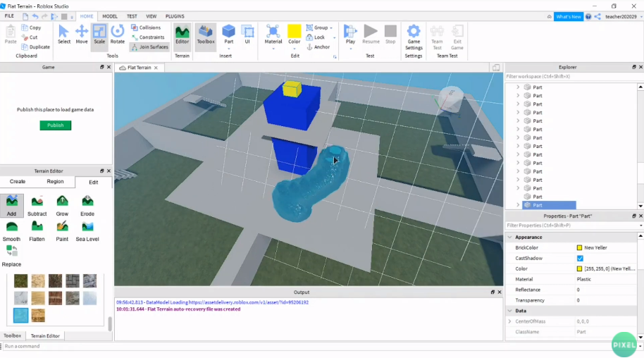This screenshot has height=358, width=644.
Task: Collapse the Data properties section
Action: click(x=509, y=311)
